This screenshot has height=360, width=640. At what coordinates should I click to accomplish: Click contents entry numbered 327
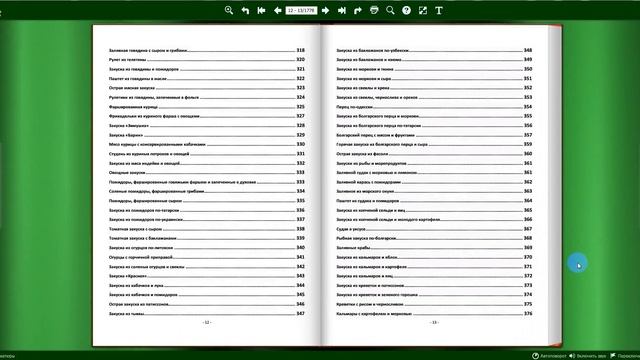(207, 116)
